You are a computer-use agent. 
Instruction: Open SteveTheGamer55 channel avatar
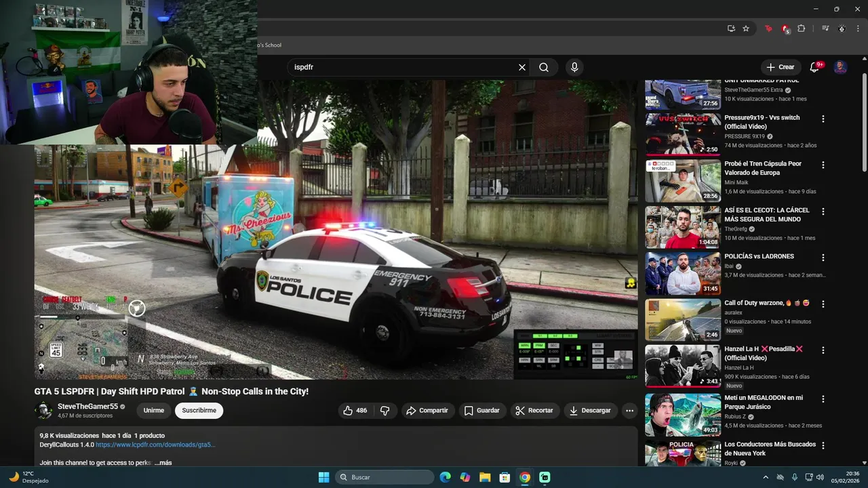pyautogui.click(x=43, y=410)
